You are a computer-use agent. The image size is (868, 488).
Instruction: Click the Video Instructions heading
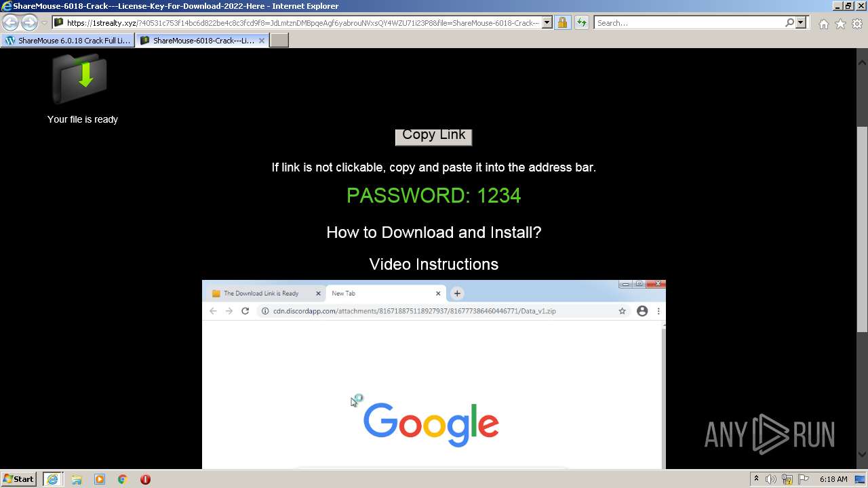click(x=434, y=264)
